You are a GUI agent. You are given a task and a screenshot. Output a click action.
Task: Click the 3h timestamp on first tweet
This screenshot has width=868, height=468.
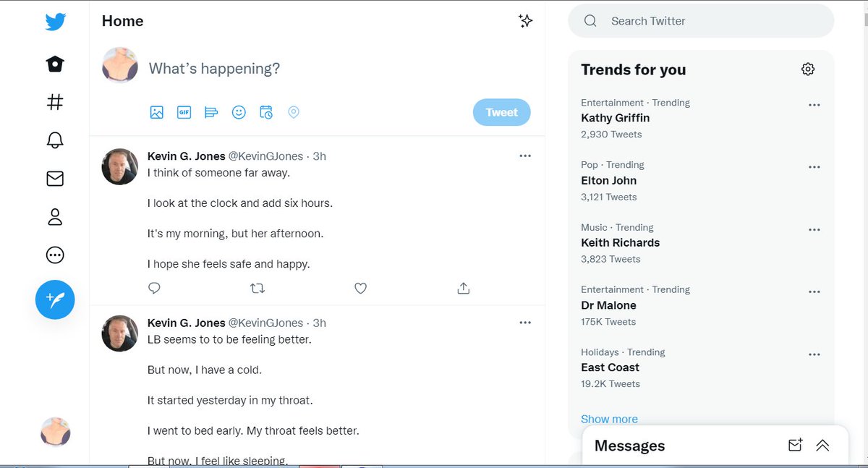click(319, 156)
